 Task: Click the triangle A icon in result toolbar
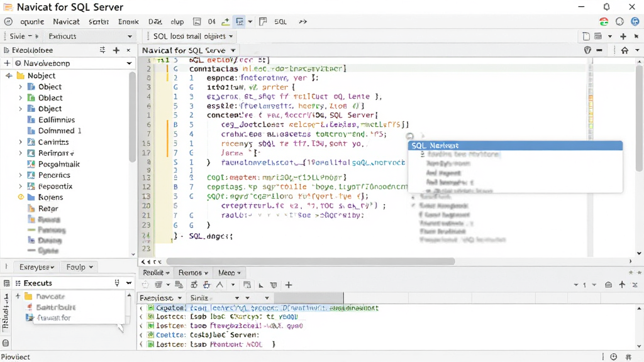click(219, 285)
